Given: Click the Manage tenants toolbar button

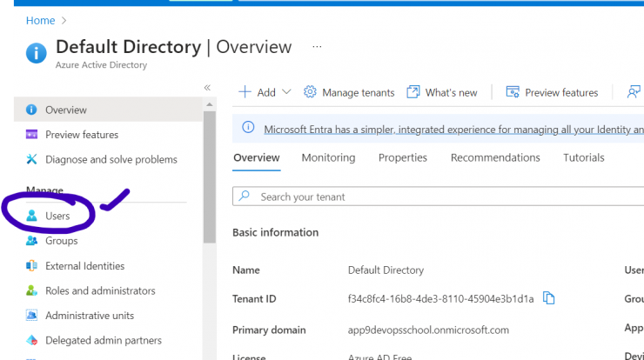Looking at the screenshot, I should [x=349, y=92].
